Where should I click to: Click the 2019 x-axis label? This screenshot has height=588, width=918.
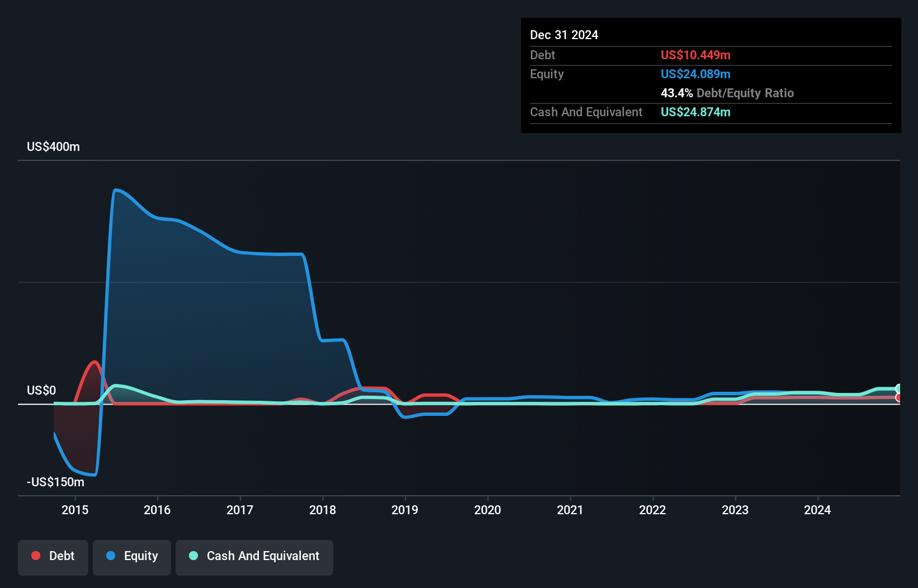(405, 510)
